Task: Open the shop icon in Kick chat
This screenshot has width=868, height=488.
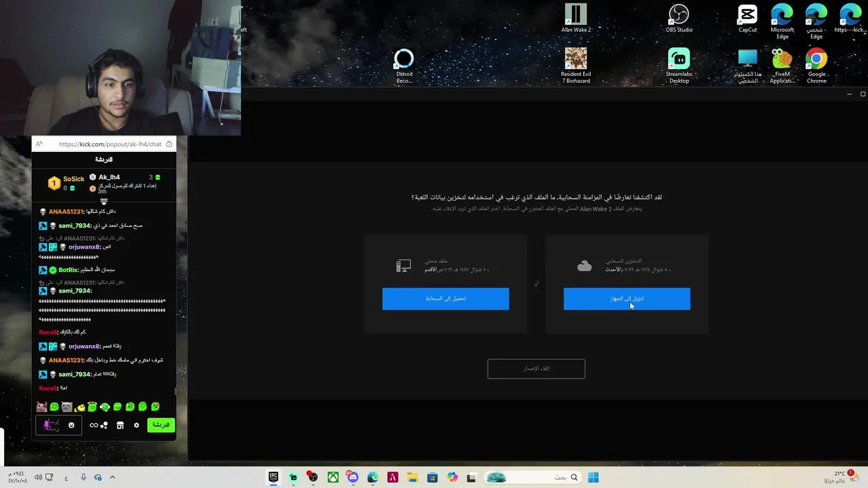Action: click(120, 425)
